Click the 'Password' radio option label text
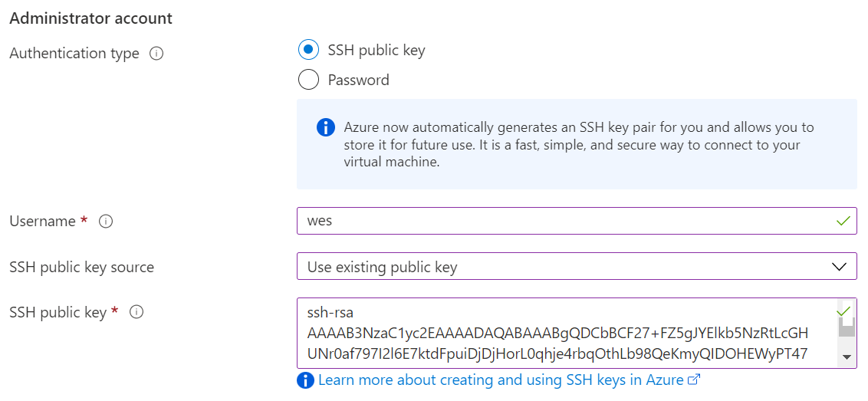 358,80
